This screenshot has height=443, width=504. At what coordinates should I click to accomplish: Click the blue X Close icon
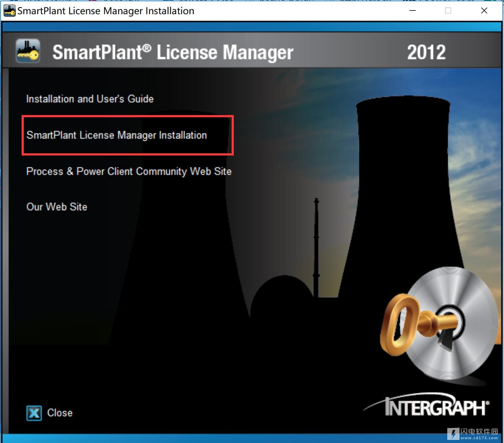click(x=34, y=413)
